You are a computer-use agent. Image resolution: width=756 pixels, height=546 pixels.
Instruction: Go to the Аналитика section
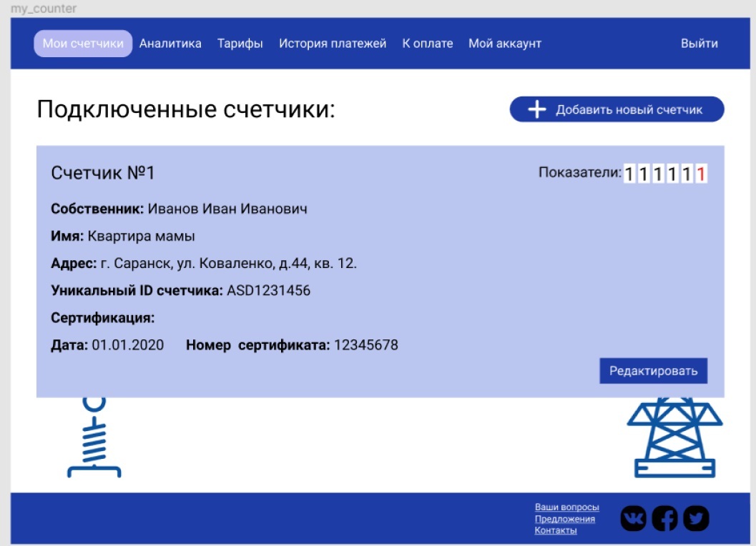[x=170, y=44]
